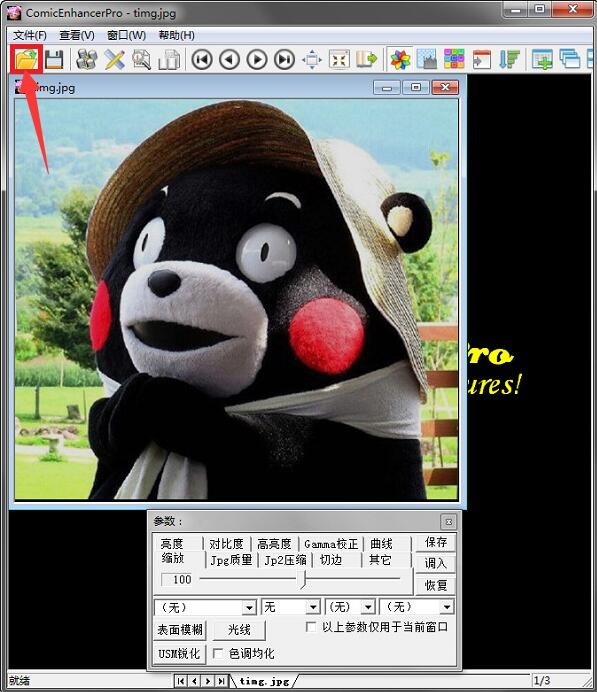Click the green sort bars icon
597x692 pixels.
(509, 59)
